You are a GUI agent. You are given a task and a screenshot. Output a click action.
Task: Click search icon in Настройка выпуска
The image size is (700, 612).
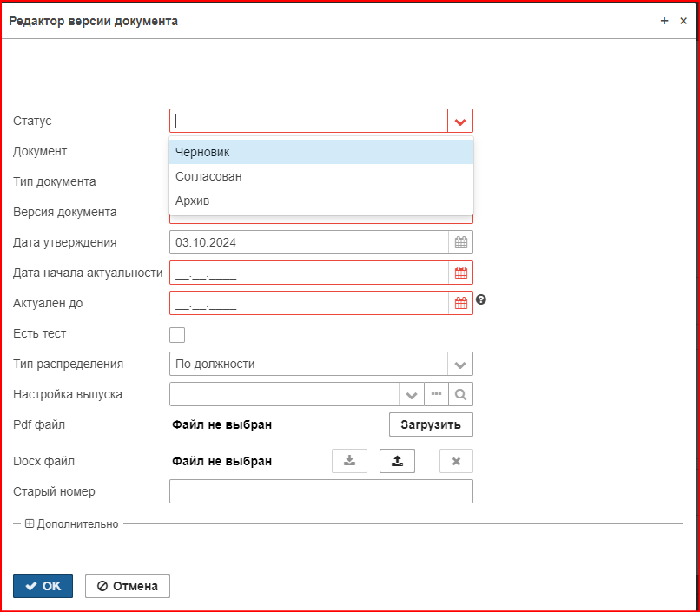click(460, 394)
